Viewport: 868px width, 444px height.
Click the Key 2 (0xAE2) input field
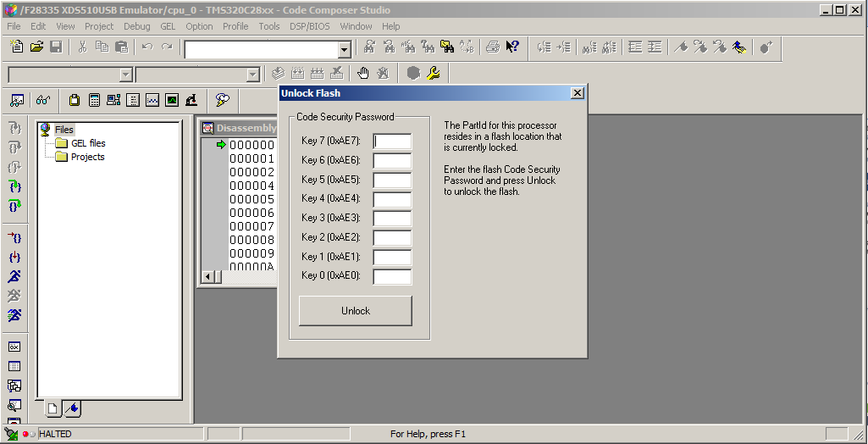click(x=392, y=237)
